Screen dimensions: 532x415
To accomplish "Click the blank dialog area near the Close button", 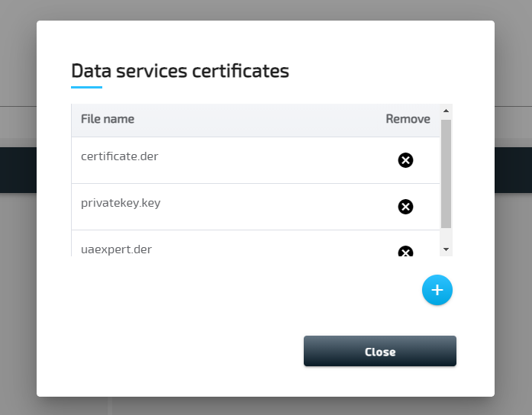I will pyautogui.click(x=191, y=351).
